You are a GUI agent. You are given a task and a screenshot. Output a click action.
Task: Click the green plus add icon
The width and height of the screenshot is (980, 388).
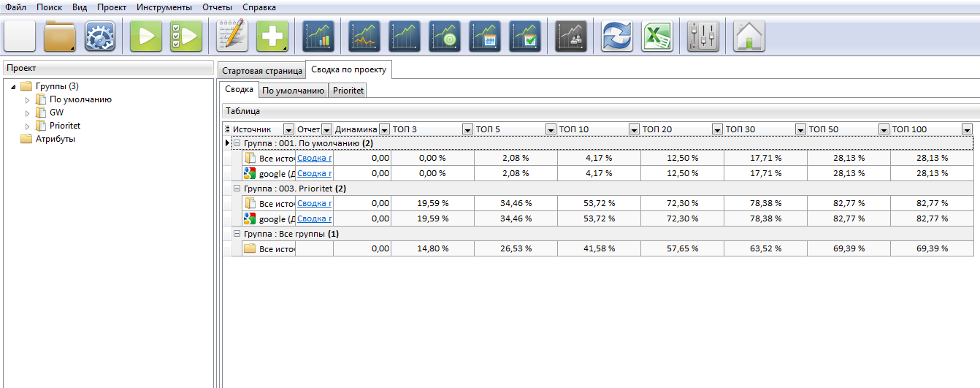pos(272,36)
